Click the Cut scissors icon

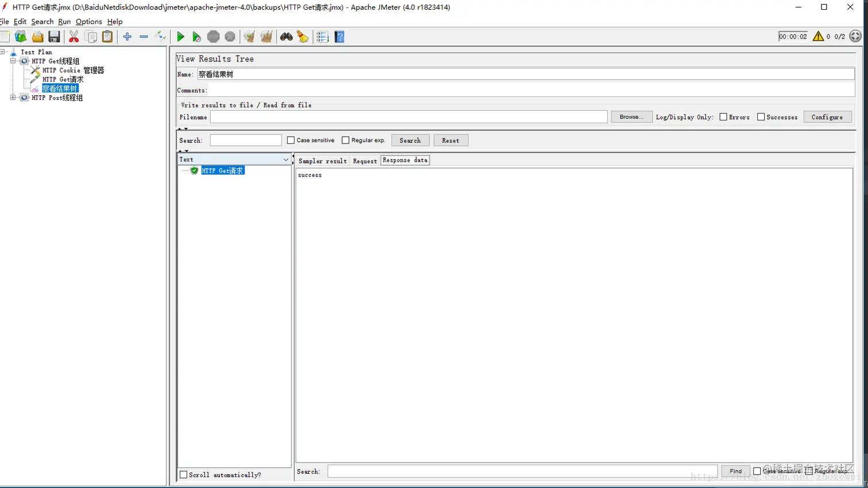point(74,37)
